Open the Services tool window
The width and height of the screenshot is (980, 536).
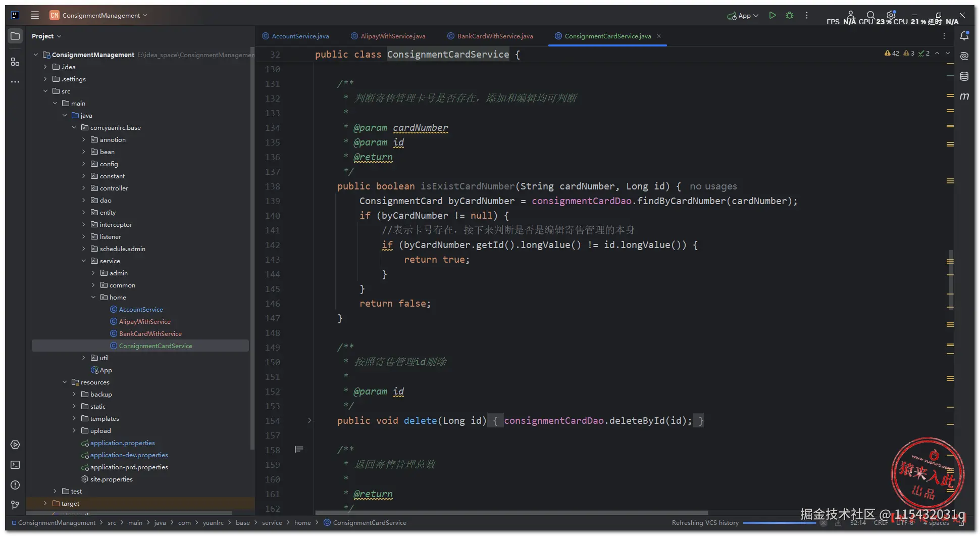[x=15, y=445]
